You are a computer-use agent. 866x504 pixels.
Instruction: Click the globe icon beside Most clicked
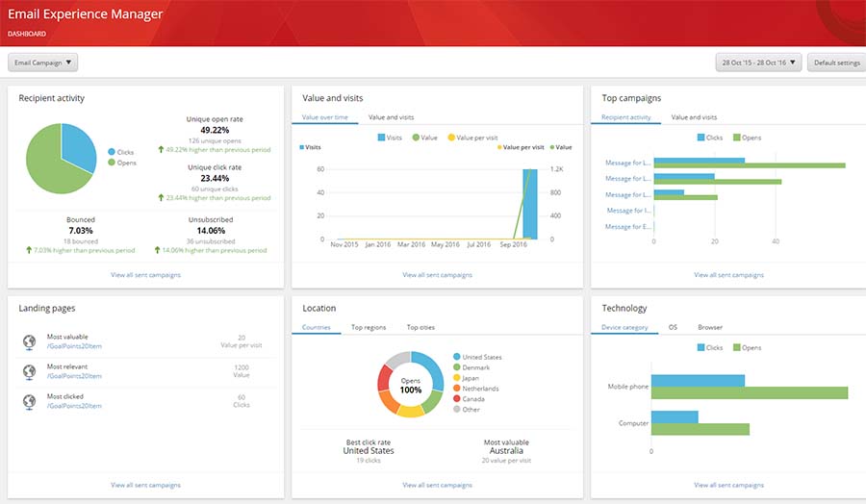click(28, 400)
